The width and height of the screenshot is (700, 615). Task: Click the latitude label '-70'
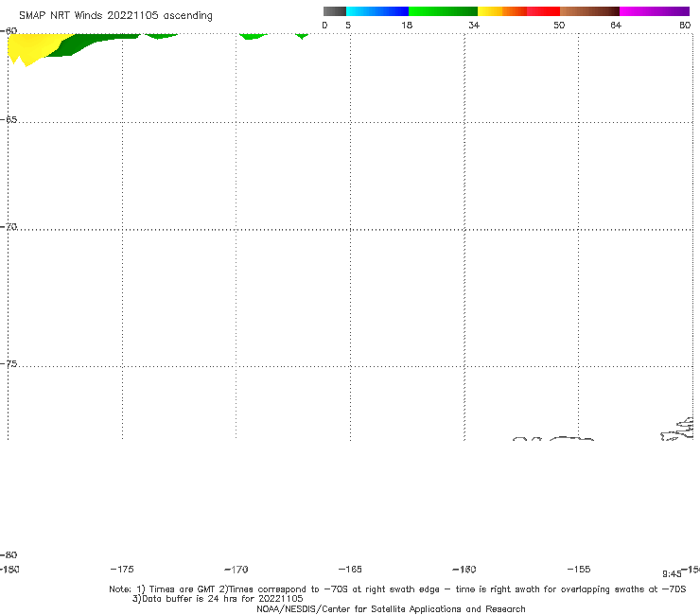coord(9,227)
